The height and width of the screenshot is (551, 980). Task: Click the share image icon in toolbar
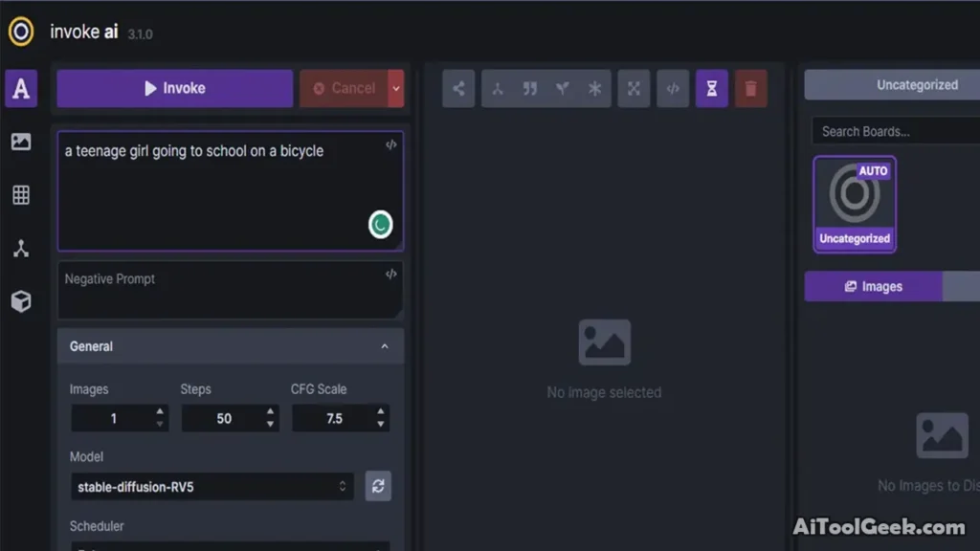click(458, 89)
